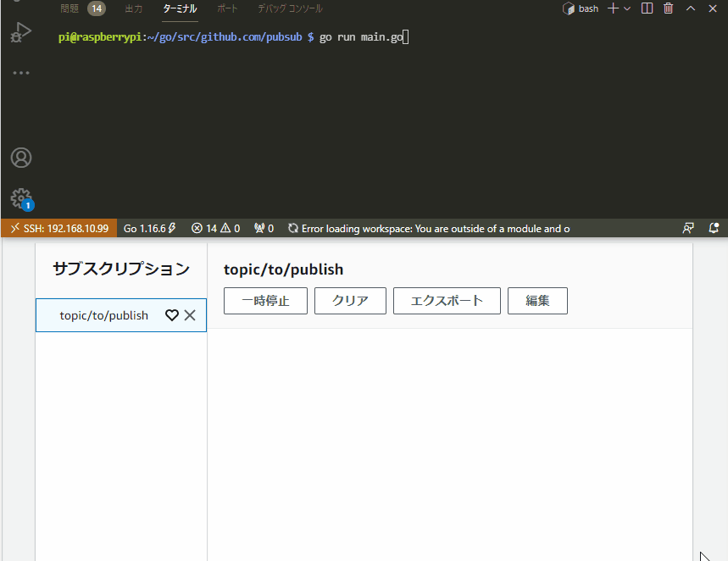
Task: Click the クリア button
Action: coord(350,301)
